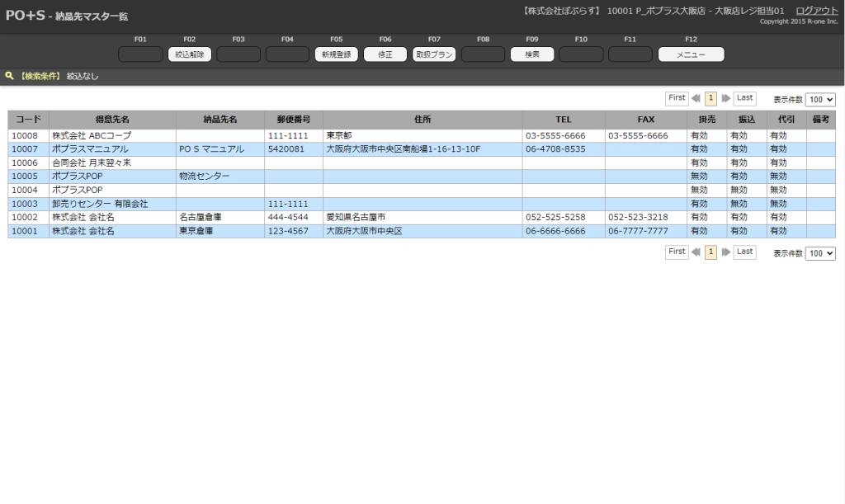Screen dimensions: 845x504
Task: Select the row with code 10007
Action: (25, 149)
